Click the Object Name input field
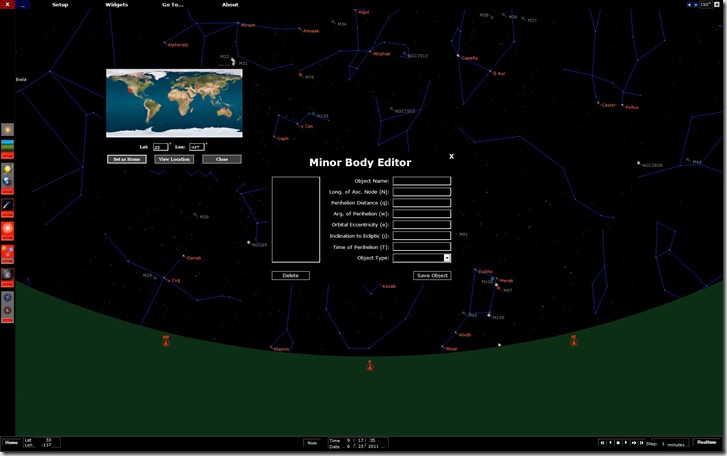Viewport: 727px width, 456px height. pos(421,181)
